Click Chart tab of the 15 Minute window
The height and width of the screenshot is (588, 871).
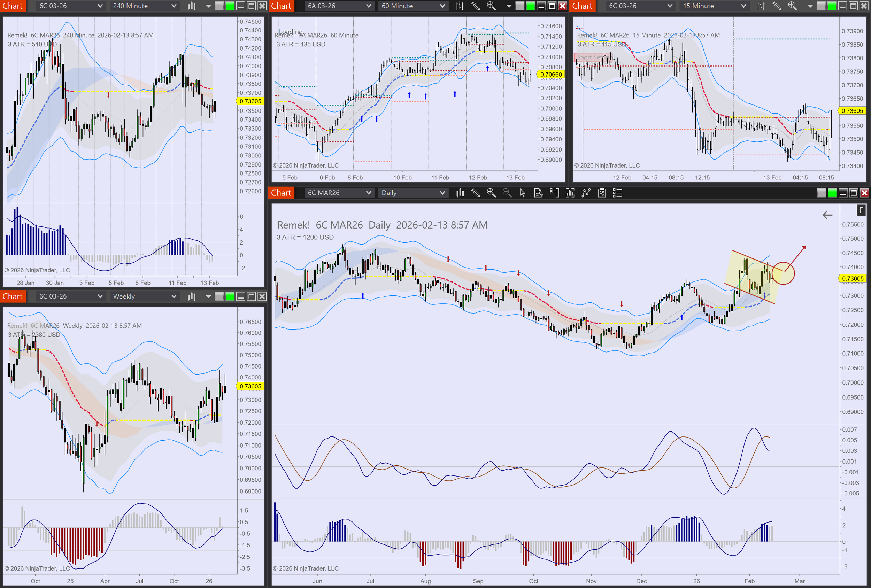pyautogui.click(x=582, y=6)
